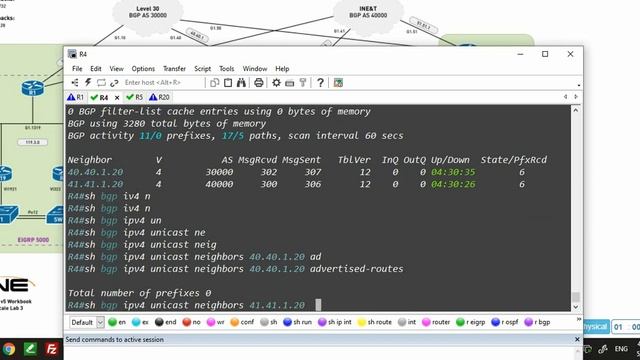Click the ENG language indicator in tray
Viewport: 640px width, 360px height.
tap(621, 349)
